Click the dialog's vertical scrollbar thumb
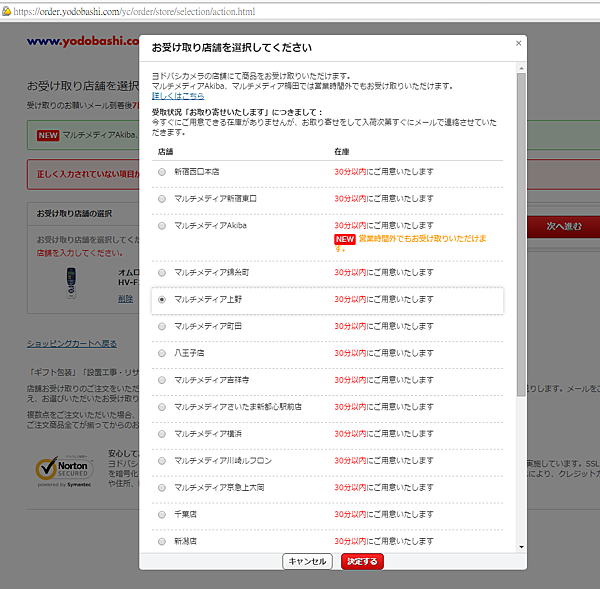This screenshot has width=600, height=589. pos(521,235)
